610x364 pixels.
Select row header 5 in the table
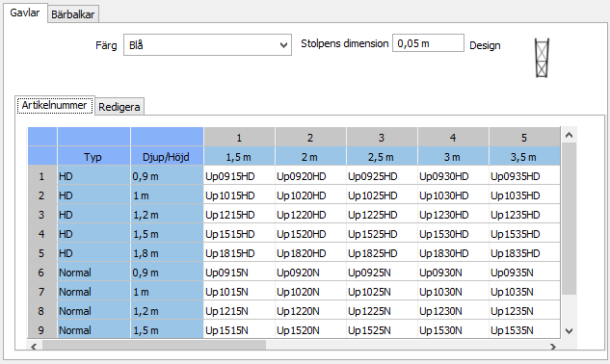tap(42, 253)
